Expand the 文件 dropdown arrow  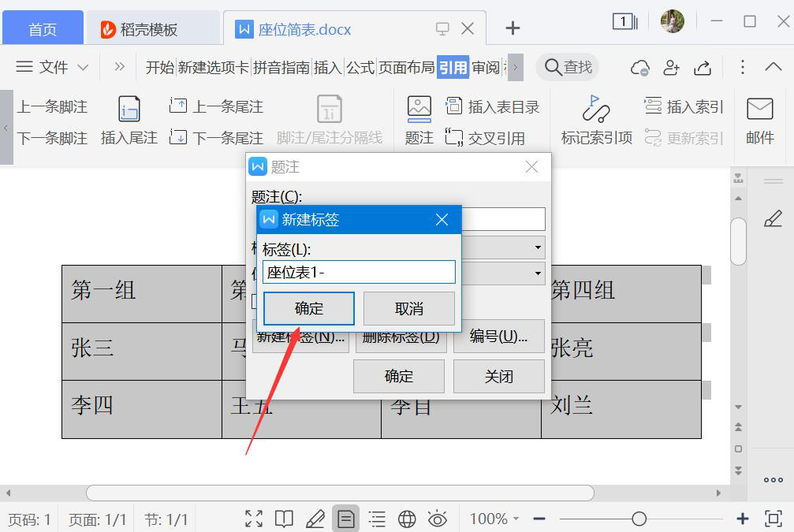[x=83, y=67]
